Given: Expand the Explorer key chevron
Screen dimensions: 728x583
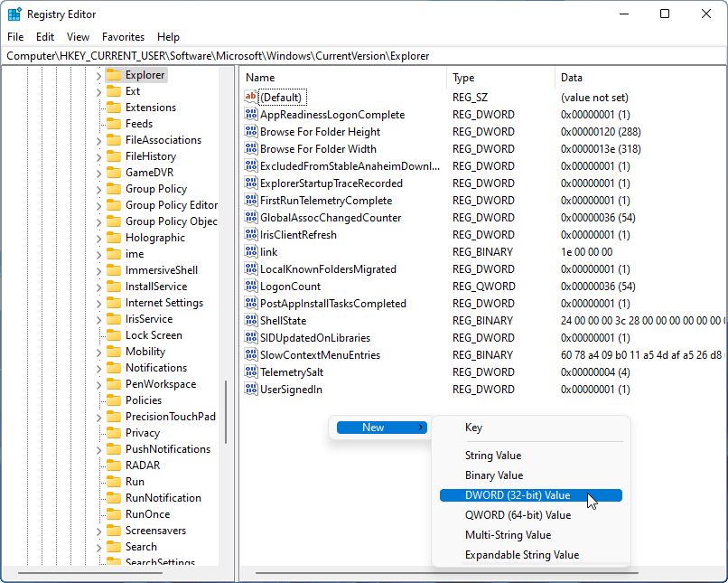Looking at the screenshot, I should [x=98, y=76].
